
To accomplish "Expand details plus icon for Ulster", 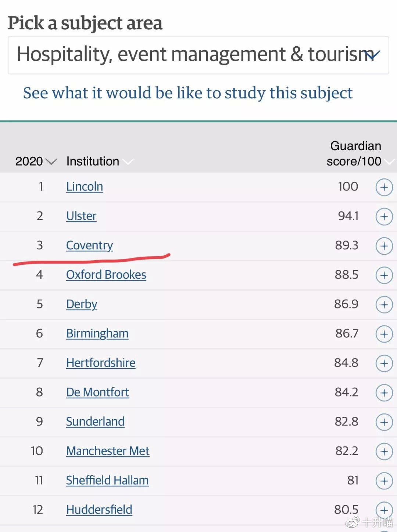I will click(x=384, y=217).
